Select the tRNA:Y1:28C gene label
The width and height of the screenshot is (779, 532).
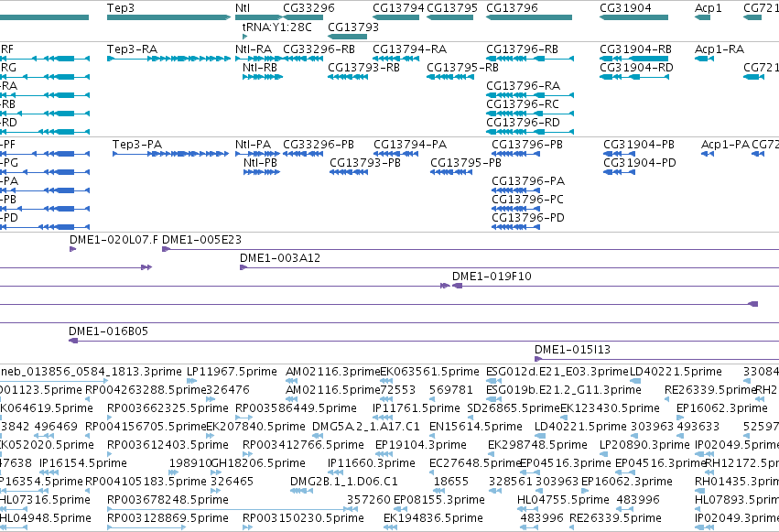277,27
